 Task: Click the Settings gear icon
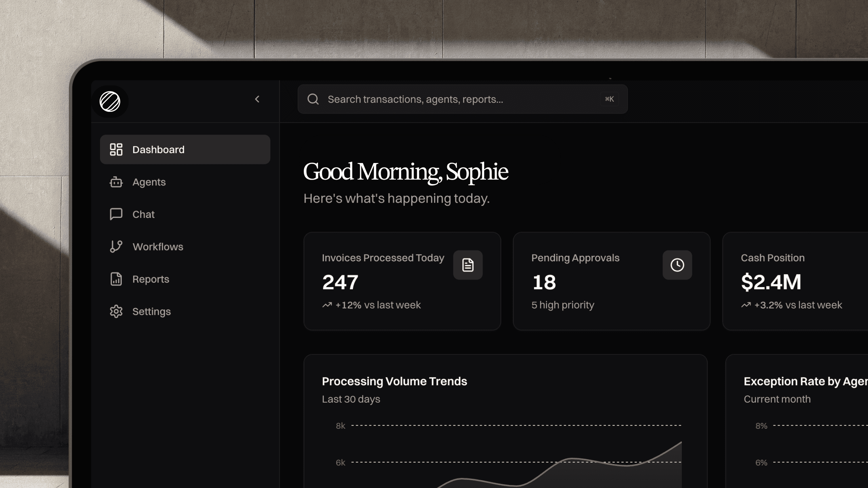tap(116, 311)
